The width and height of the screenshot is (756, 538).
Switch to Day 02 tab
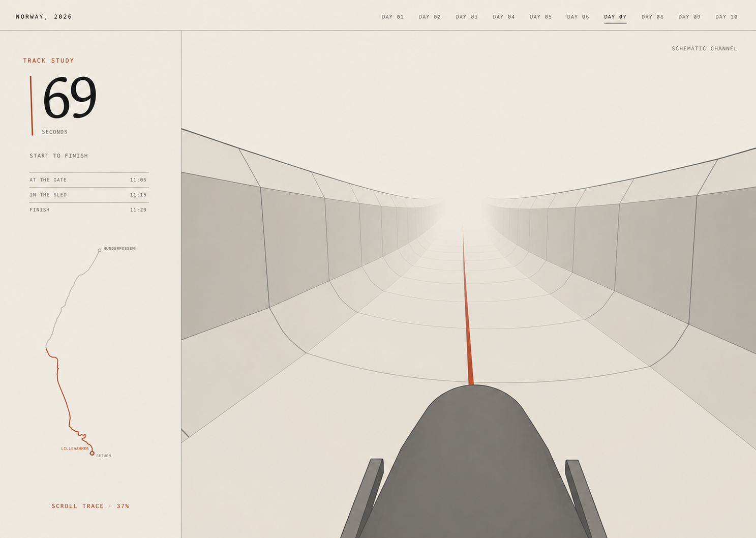pyautogui.click(x=430, y=17)
